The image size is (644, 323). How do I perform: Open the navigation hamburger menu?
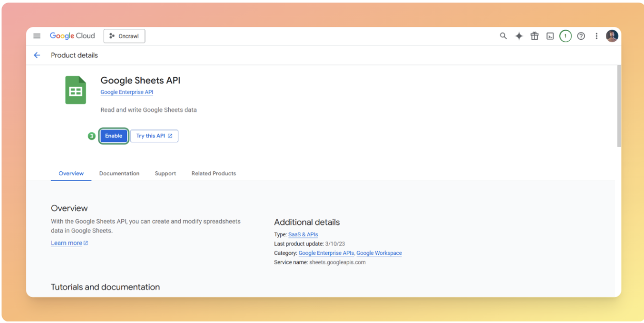click(x=37, y=36)
